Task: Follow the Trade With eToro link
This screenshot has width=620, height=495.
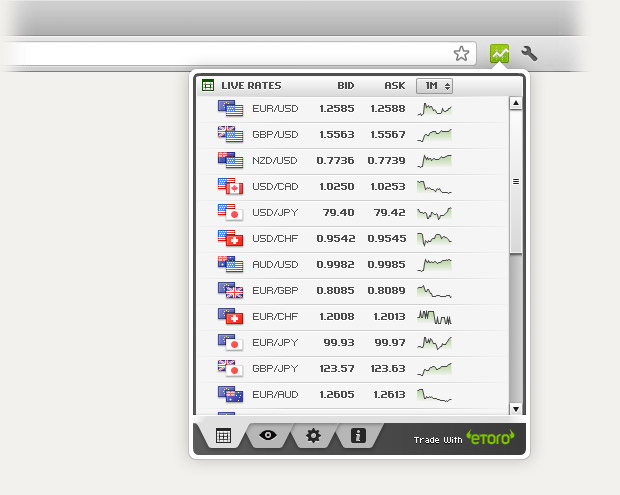Action: coord(463,438)
